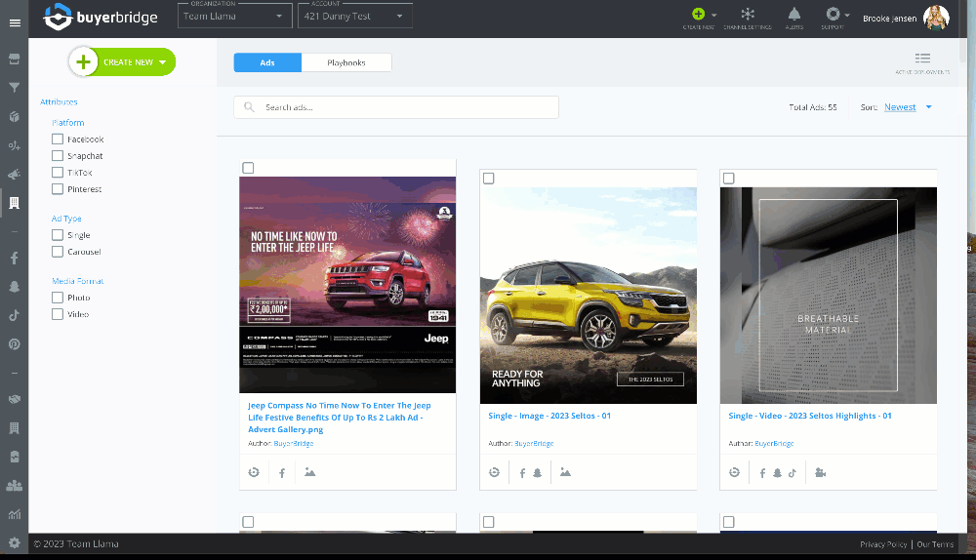976x560 pixels.
Task: Check the TikTok platform filter
Action: click(x=58, y=173)
